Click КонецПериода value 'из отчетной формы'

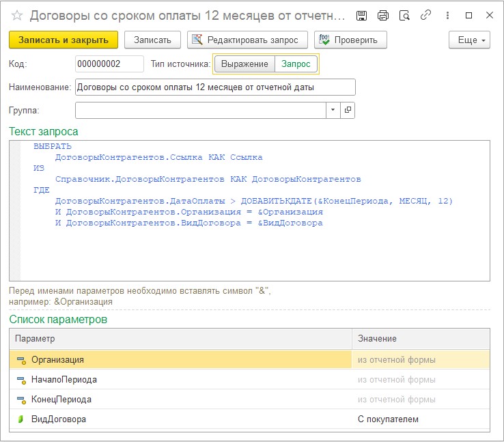pyautogui.click(x=421, y=400)
